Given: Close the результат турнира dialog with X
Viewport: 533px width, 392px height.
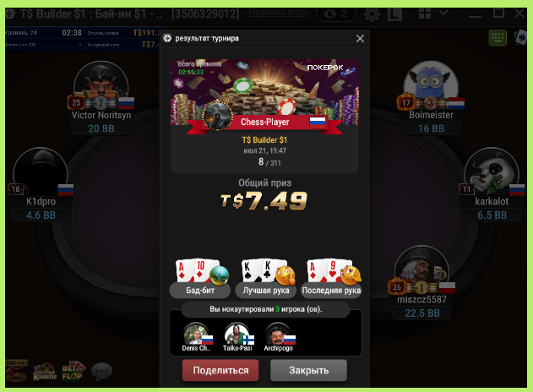Looking at the screenshot, I should pyautogui.click(x=360, y=38).
